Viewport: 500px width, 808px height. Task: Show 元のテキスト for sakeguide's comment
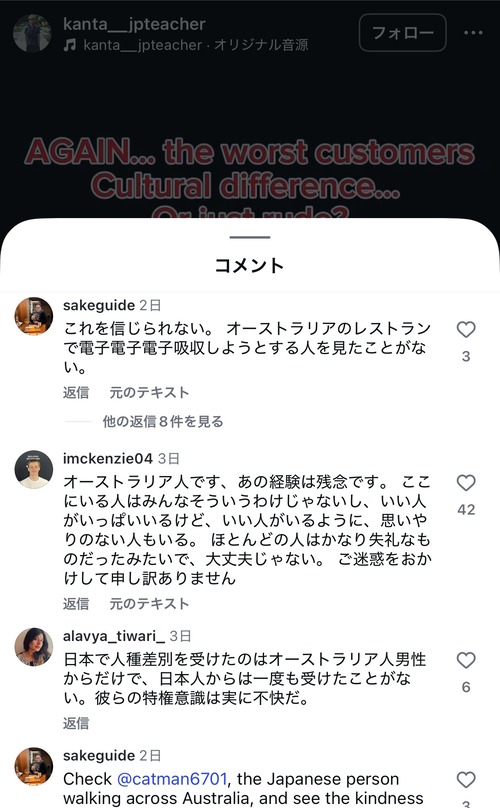coord(149,393)
